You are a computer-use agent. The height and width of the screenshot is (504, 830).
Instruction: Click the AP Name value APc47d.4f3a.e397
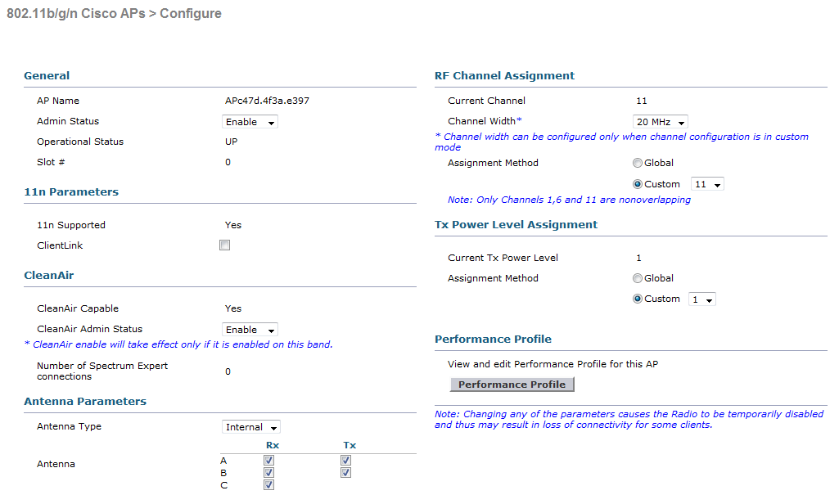(x=267, y=101)
